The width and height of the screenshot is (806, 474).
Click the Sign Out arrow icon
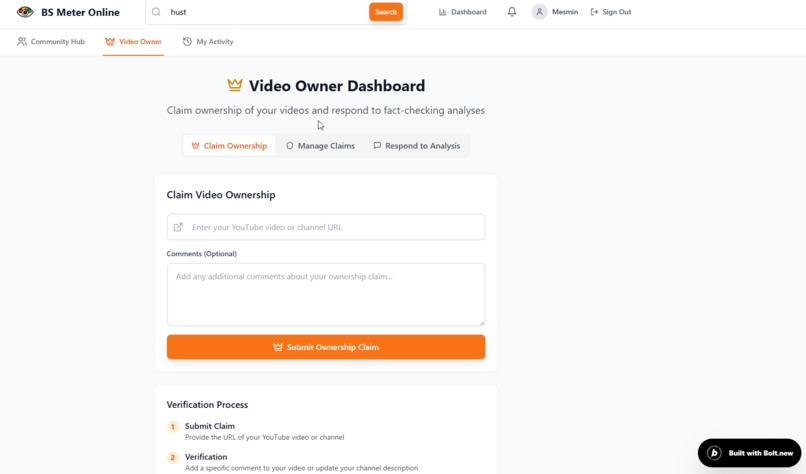pos(594,12)
